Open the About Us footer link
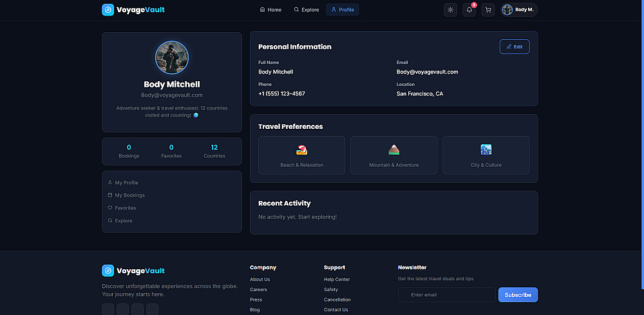The image size is (644, 315). coord(260,280)
